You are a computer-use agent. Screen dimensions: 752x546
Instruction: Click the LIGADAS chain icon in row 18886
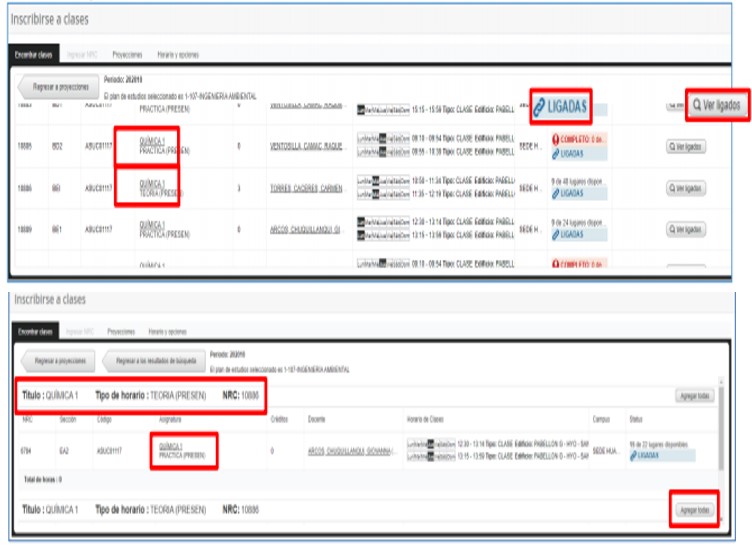pyautogui.click(x=555, y=193)
